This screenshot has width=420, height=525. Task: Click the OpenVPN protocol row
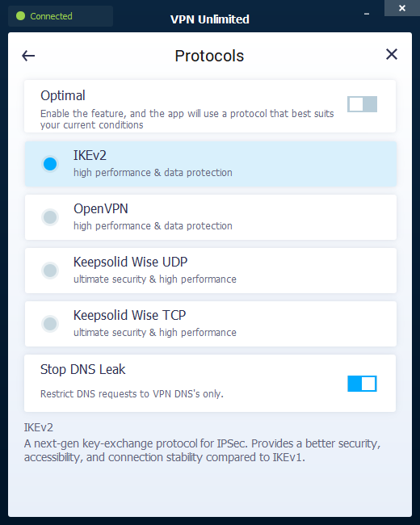click(x=211, y=217)
